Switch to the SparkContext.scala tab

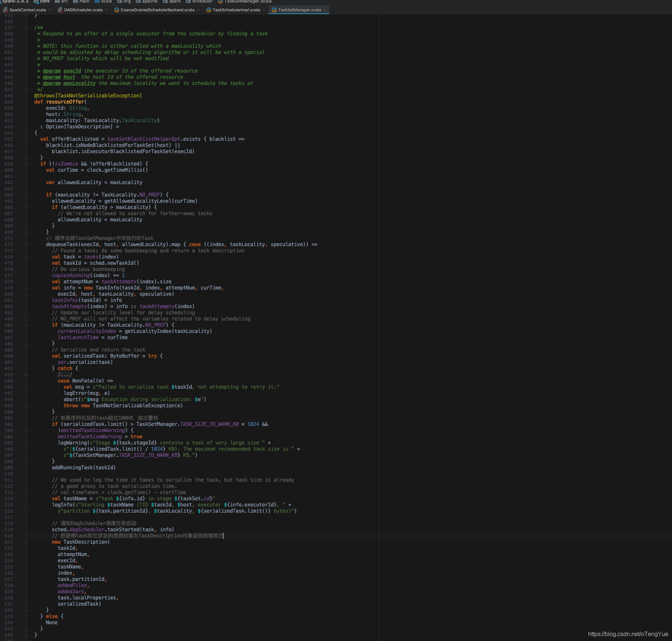click(x=27, y=10)
